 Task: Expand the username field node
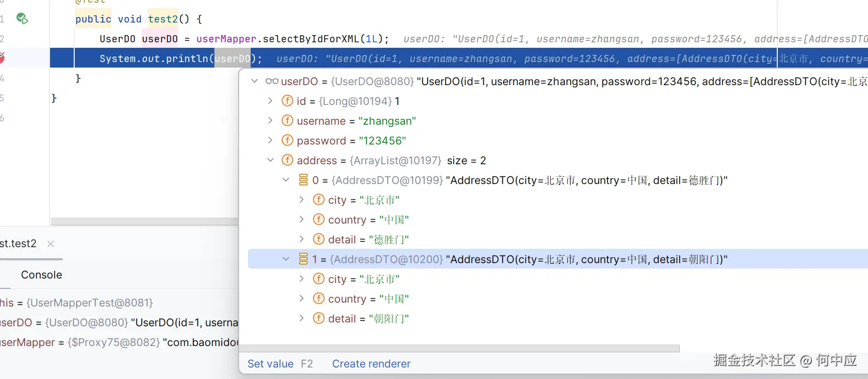[x=270, y=121]
